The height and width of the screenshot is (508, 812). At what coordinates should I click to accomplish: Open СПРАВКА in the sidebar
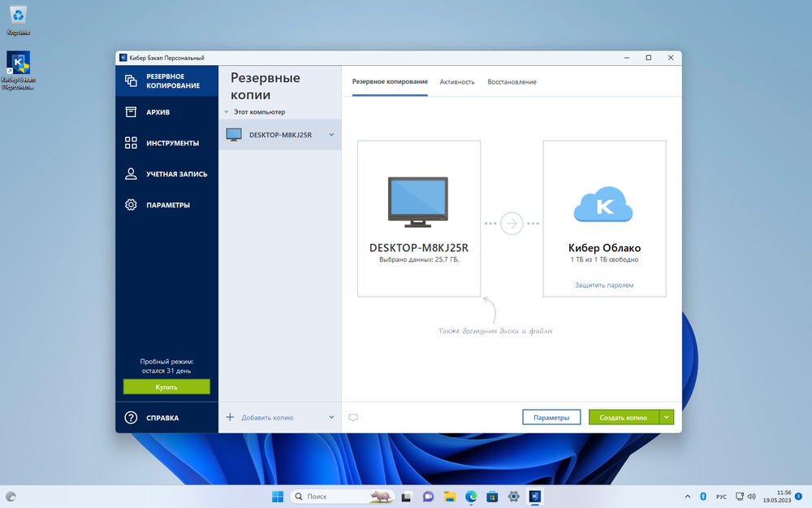pos(166,417)
